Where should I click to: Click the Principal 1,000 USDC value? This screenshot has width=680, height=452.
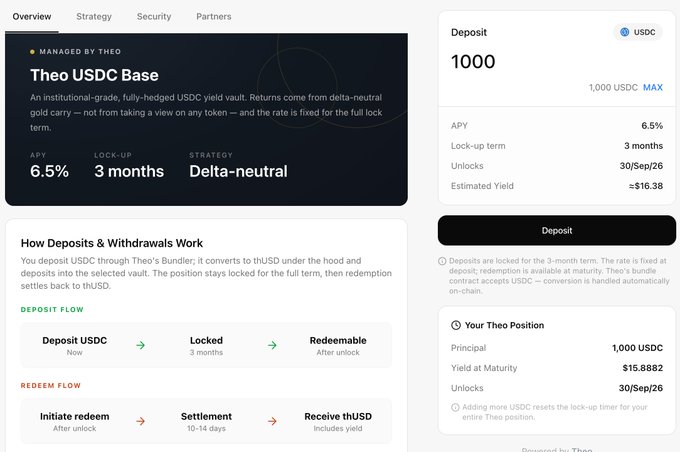pyautogui.click(x=638, y=348)
